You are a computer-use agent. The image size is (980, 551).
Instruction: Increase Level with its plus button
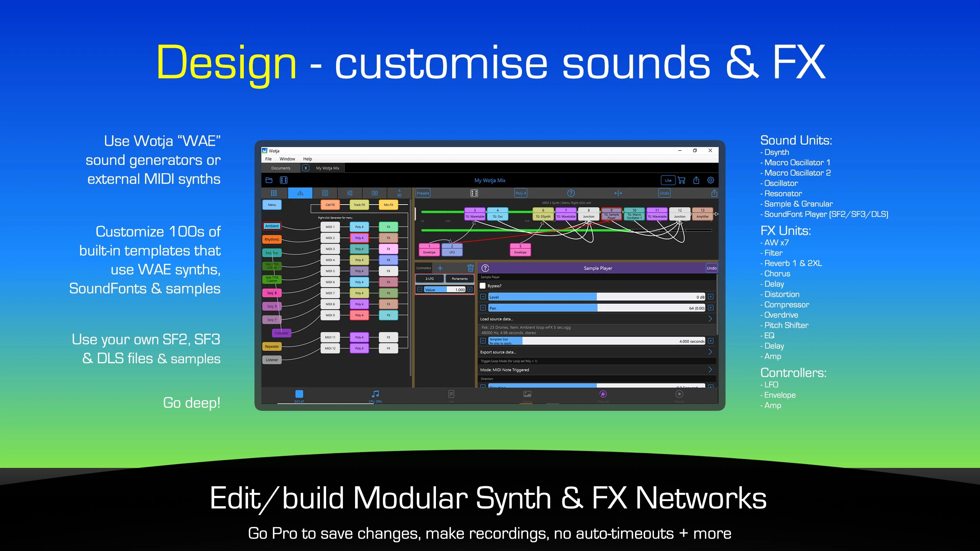[711, 297]
